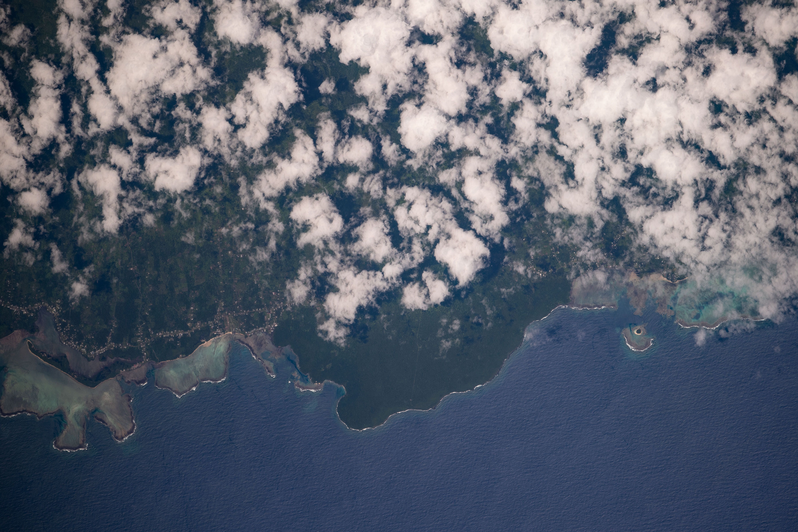Click the triangular turquoise reef flat
Viewport: 798px width, 532px height.
193,368
